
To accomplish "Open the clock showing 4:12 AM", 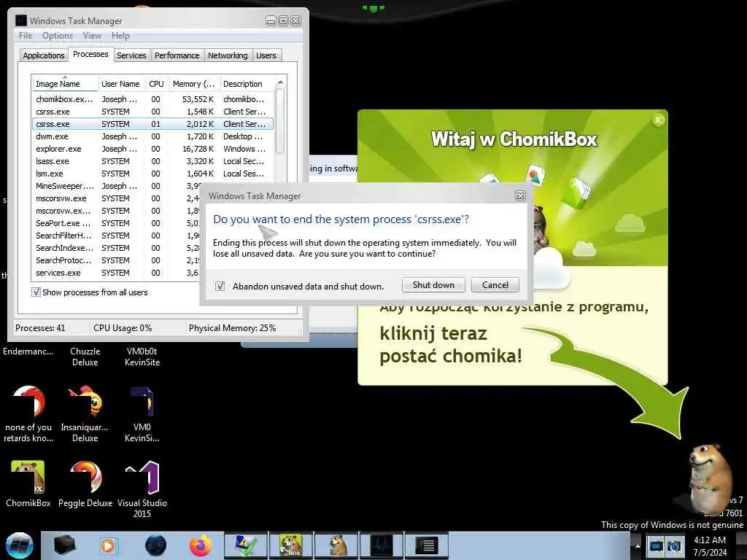I will (x=709, y=545).
